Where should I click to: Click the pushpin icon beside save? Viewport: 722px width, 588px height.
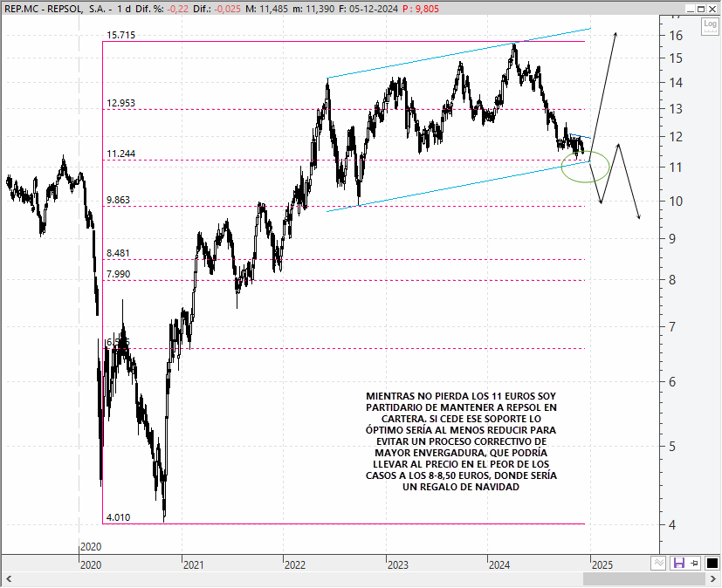[694, 563]
